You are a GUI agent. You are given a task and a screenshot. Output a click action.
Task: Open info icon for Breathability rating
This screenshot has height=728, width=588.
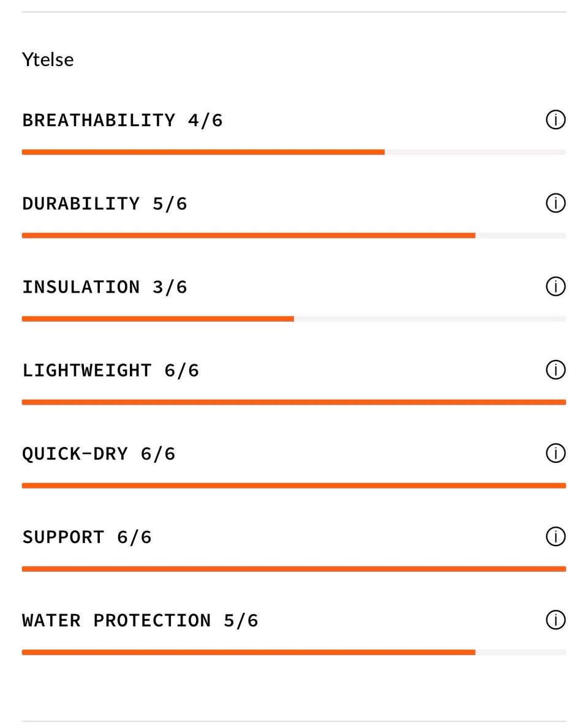click(556, 120)
